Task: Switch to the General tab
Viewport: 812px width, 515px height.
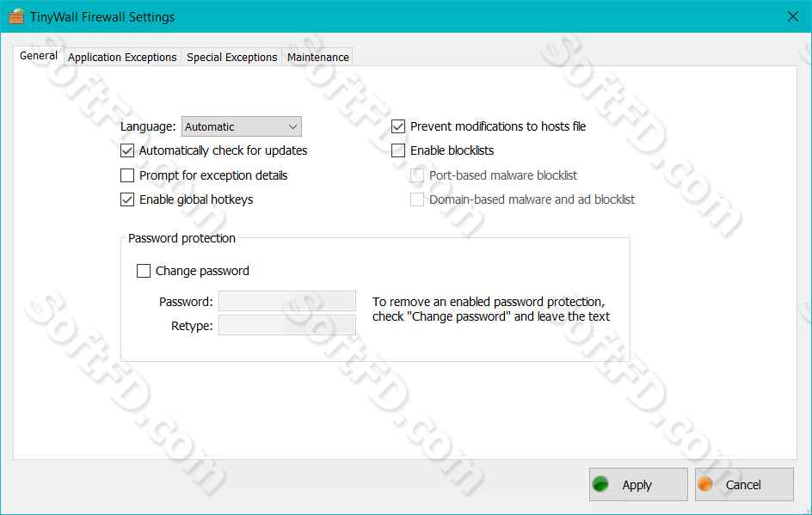Action: pyautogui.click(x=39, y=56)
